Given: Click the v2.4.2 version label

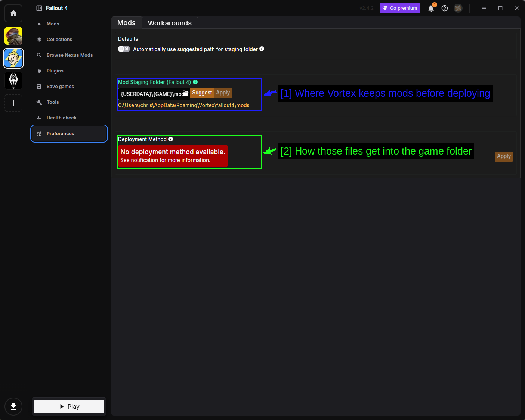Looking at the screenshot, I should (366, 8).
